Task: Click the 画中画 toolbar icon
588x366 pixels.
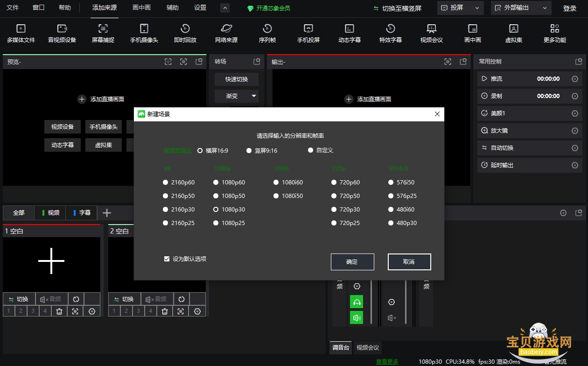Action: point(473,34)
